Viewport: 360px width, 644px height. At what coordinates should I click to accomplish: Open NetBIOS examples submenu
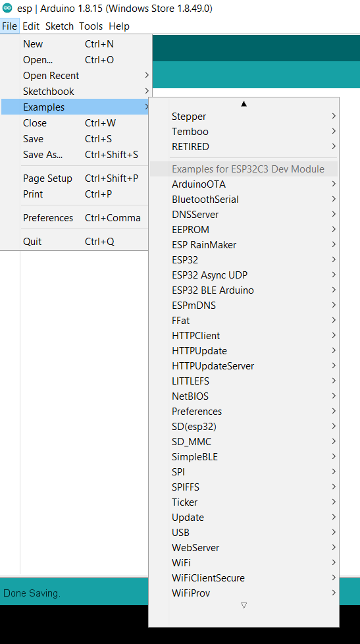point(244,396)
